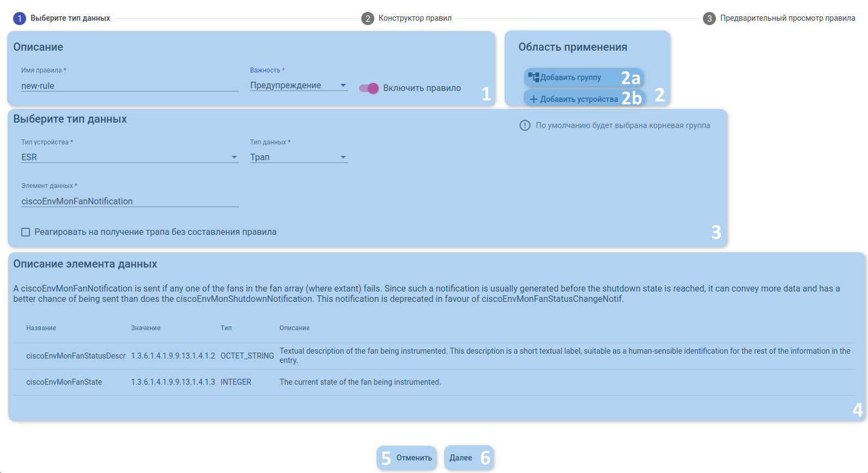Click the Название column header
Viewport: 868px width, 473px height.
[x=41, y=328]
